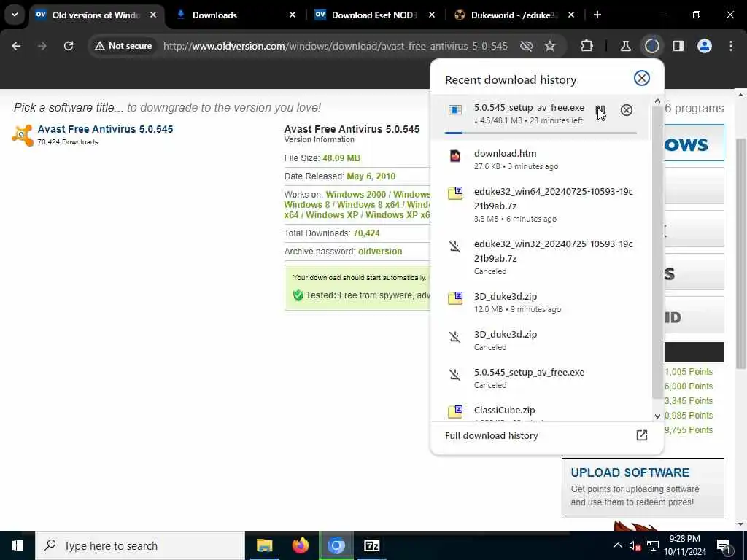
Task: Reload the current page
Action: pos(69,46)
